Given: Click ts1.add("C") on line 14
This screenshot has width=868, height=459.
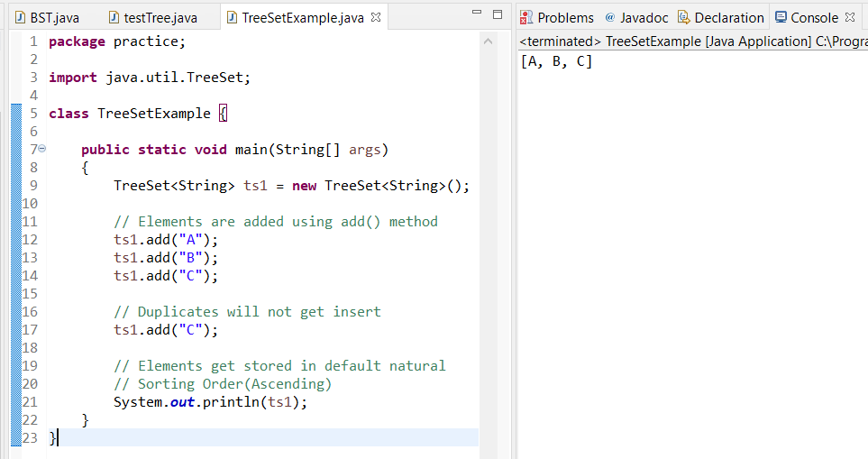Looking at the screenshot, I should coord(166,276).
